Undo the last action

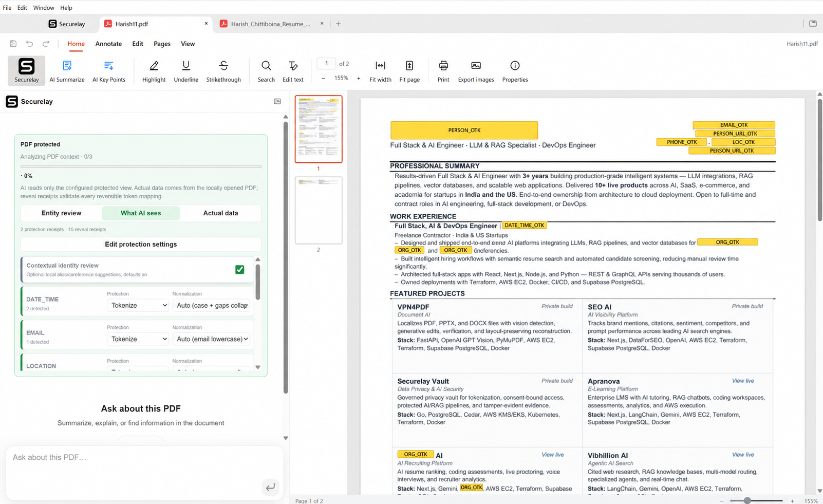click(x=30, y=44)
